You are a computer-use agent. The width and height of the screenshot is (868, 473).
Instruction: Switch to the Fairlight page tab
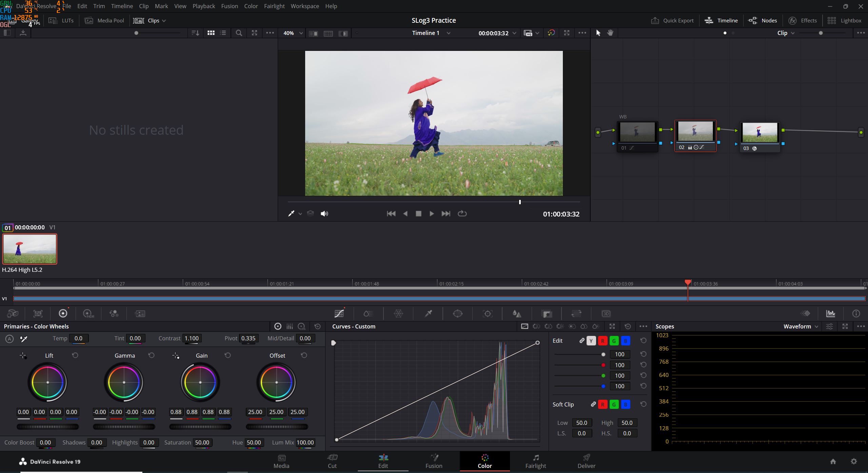coord(536,461)
